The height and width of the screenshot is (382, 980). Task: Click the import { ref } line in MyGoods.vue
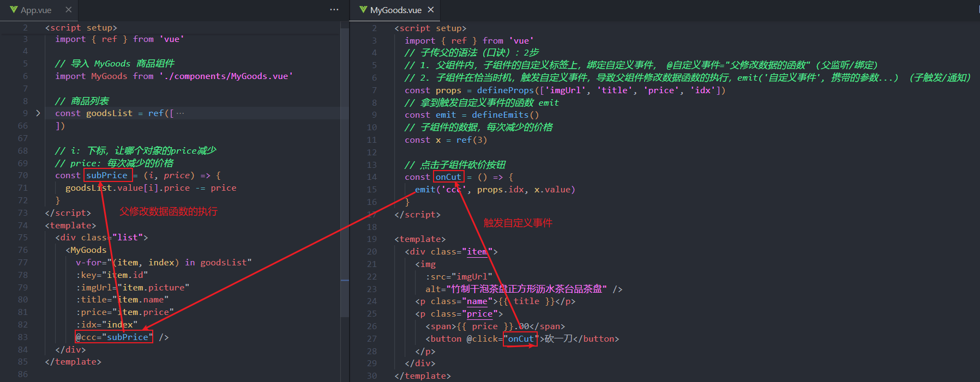coord(469,41)
